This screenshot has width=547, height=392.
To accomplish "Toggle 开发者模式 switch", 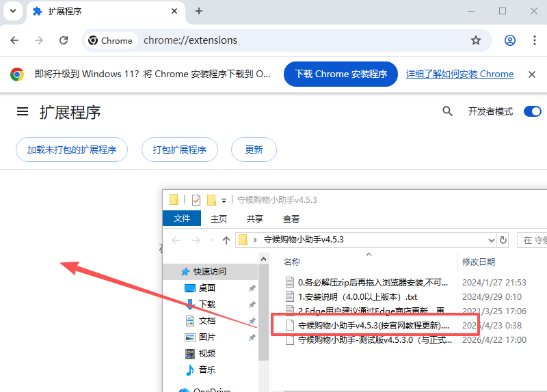I will pyautogui.click(x=533, y=111).
